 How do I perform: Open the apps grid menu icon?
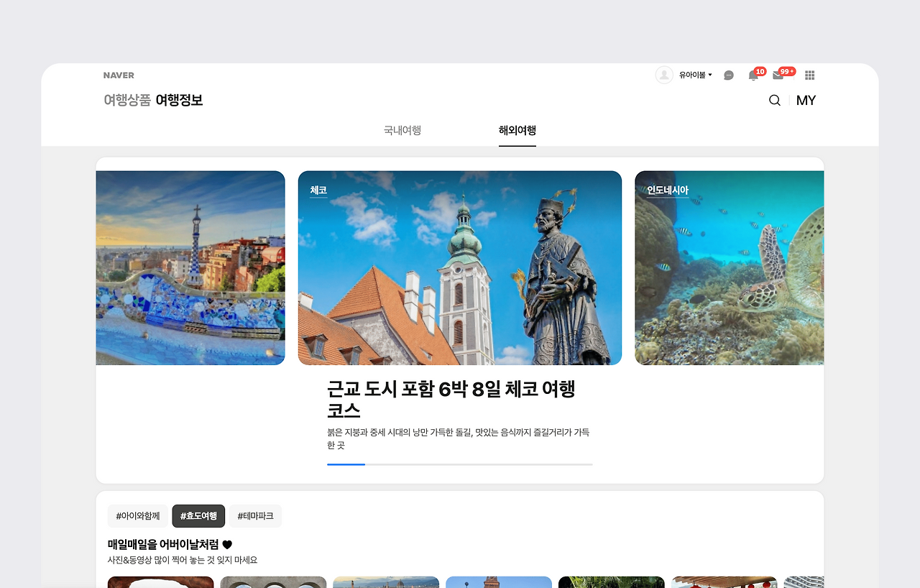coord(810,75)
